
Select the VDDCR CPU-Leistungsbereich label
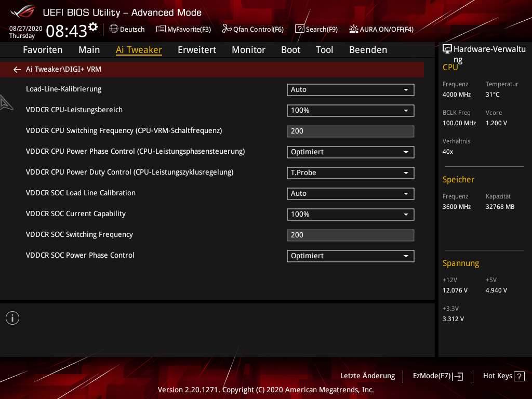pyautogui.click(x=74, y=110)
